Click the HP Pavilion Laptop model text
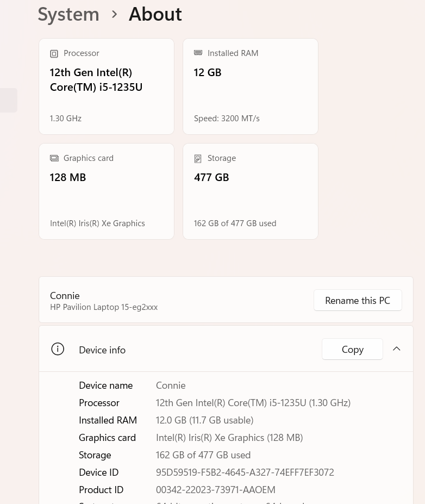The image size is (425, 504). point(104,307)
